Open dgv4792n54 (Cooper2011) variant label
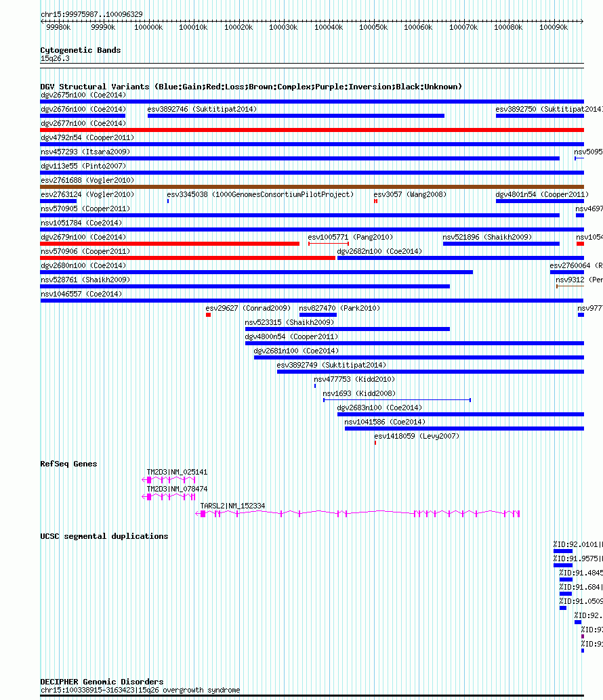This screenshot has width=603, height=700. [87, 138]
